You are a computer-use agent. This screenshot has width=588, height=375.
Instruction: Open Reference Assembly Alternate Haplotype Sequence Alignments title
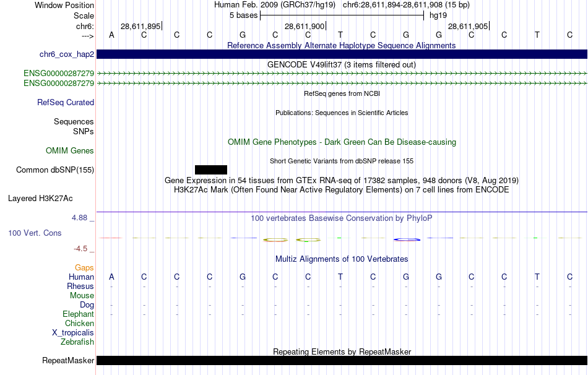click(x=342, y=45)
